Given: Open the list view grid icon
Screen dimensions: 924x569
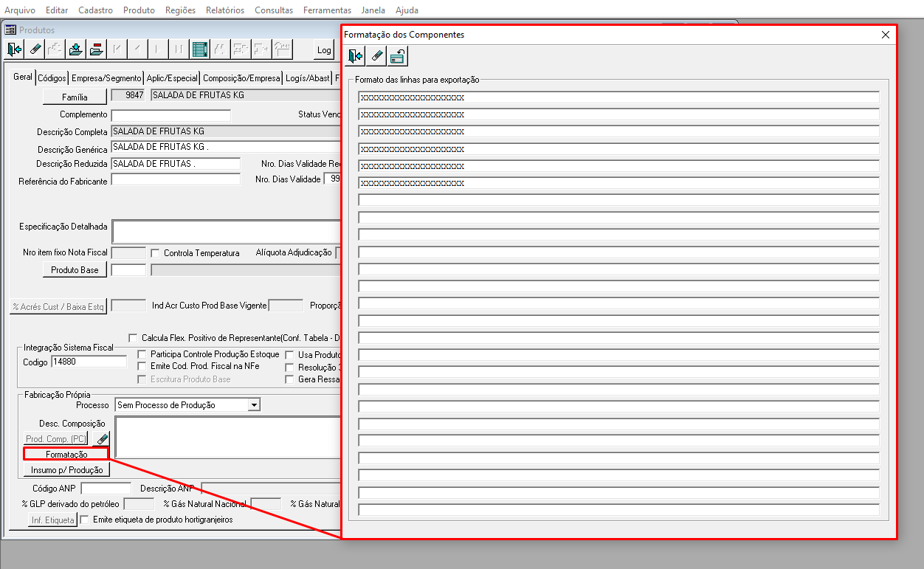Looking at the screenshot, I should [199, 49].
